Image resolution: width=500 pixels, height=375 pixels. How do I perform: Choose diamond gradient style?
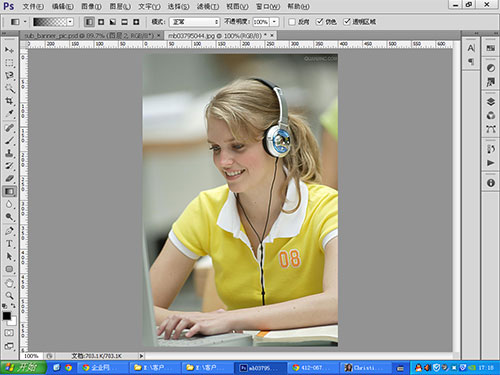[x=136, y=22]
